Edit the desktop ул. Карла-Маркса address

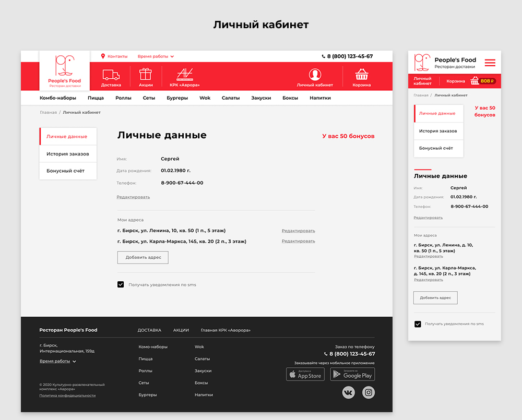298,241
